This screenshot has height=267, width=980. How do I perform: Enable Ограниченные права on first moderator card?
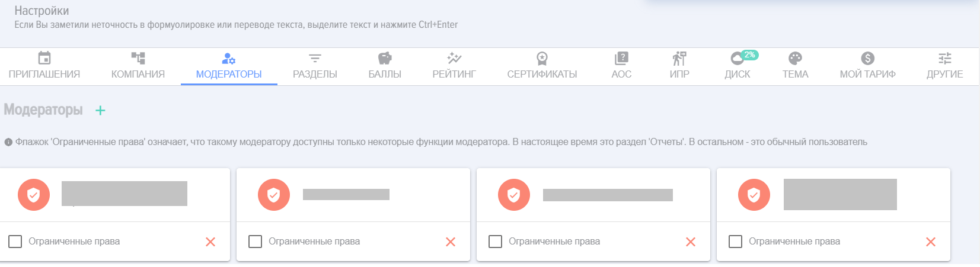tap(15, 242)
